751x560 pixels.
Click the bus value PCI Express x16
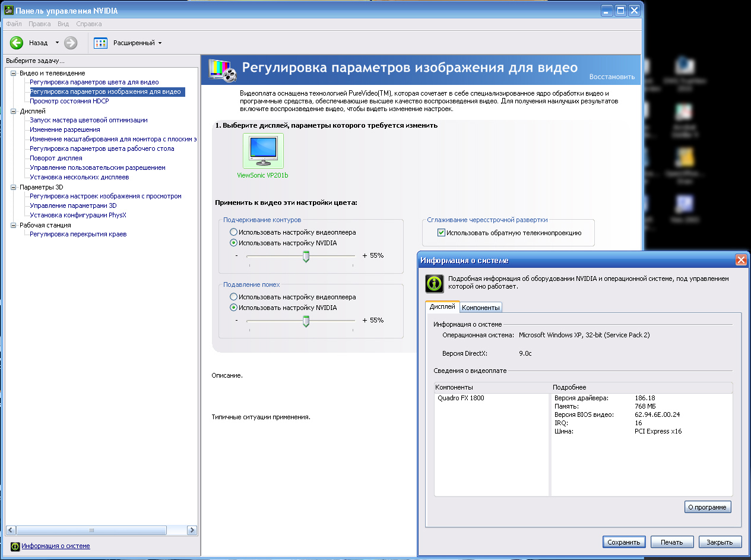pyautogui.click(x=658, y=431)
